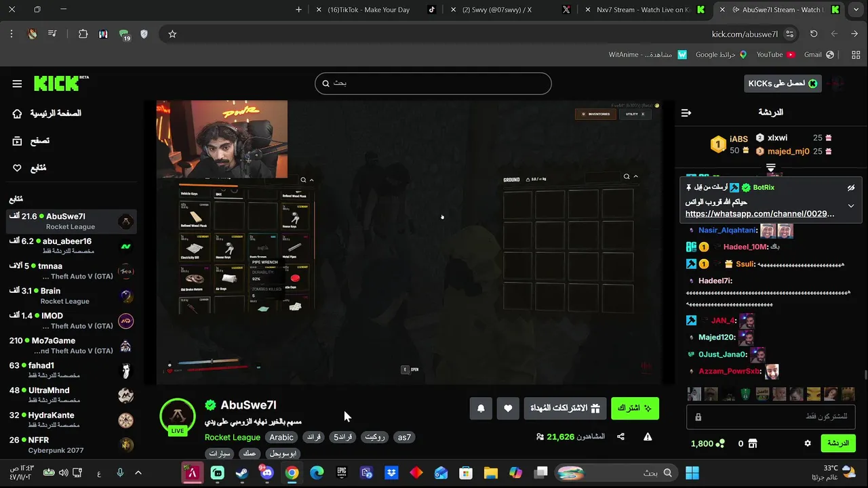The width and height of the screenshot is (868, 488).
Task: Open fahad1 channel in the sidebar
Action: point(71,370)
